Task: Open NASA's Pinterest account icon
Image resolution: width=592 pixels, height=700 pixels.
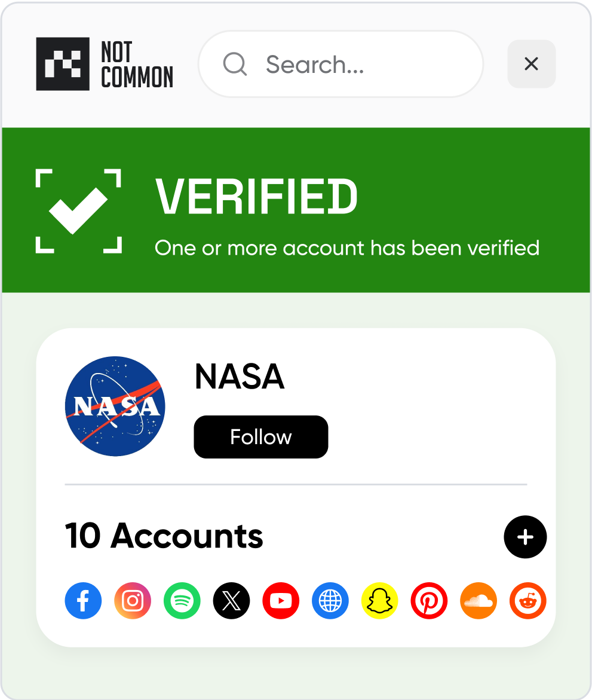Action: tap(429, 600)
